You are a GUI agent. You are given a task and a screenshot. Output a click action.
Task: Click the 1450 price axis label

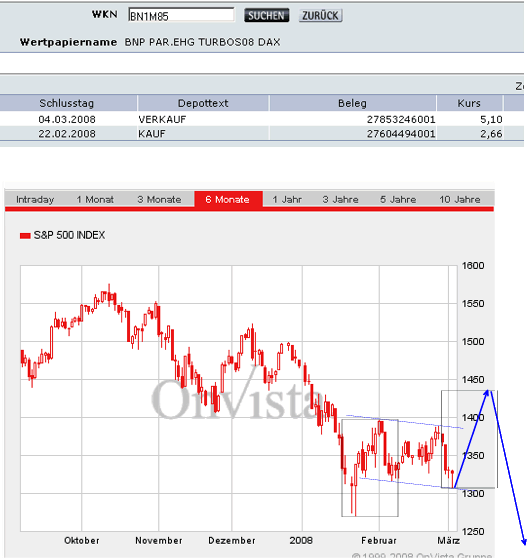tap(473, 380)
